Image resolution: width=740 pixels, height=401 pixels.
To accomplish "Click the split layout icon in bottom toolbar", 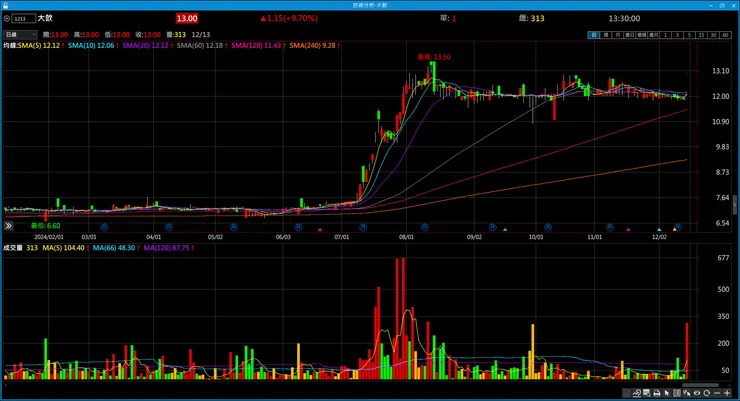I will pos(677,393).
